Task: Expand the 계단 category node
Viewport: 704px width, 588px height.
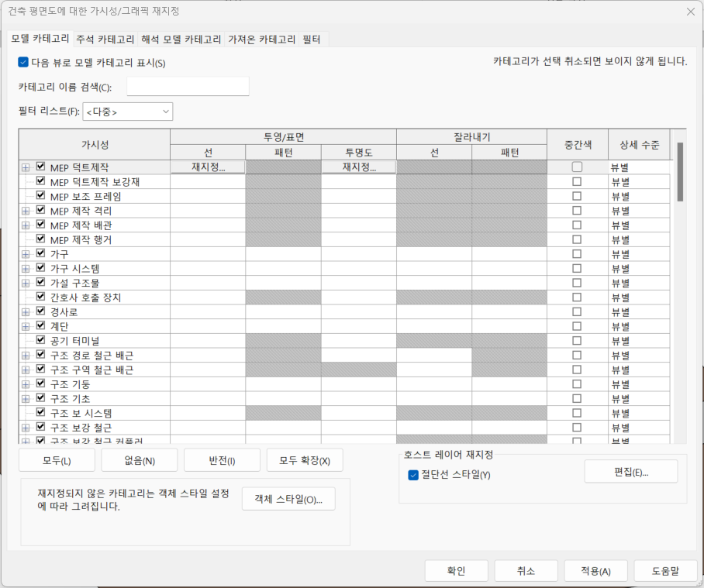Action: click(26, 326)
